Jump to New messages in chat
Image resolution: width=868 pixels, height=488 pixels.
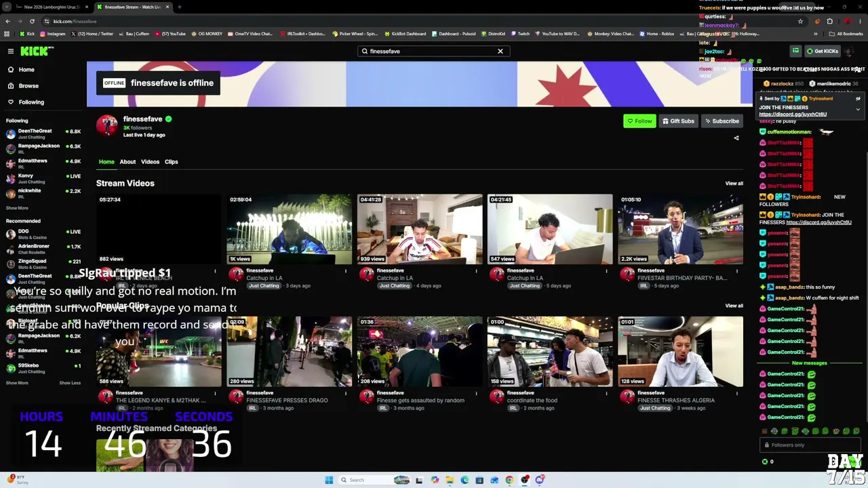pos(809,363)
